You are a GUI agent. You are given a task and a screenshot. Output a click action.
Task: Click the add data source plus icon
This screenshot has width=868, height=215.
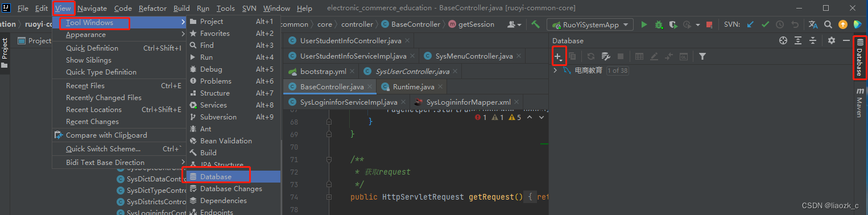559,56
